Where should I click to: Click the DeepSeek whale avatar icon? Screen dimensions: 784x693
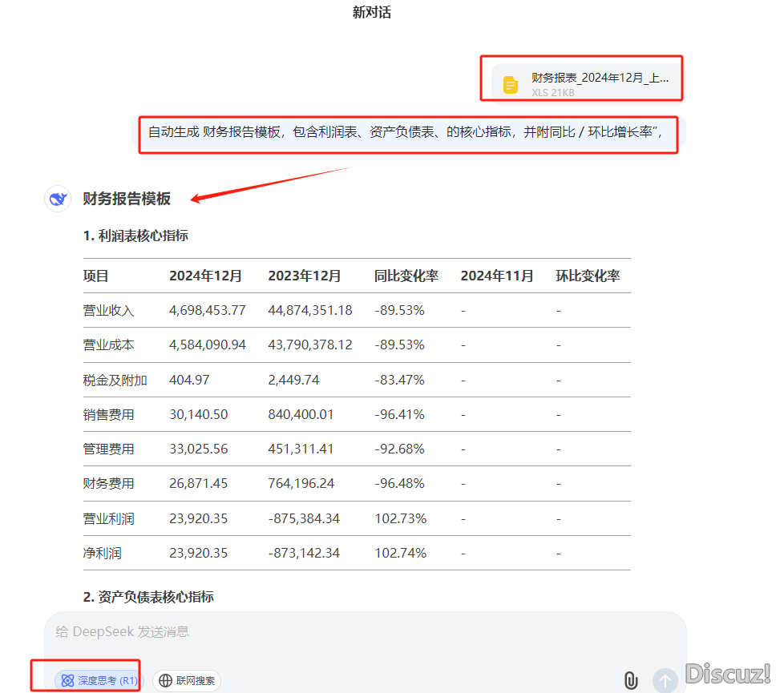[58, 199]
